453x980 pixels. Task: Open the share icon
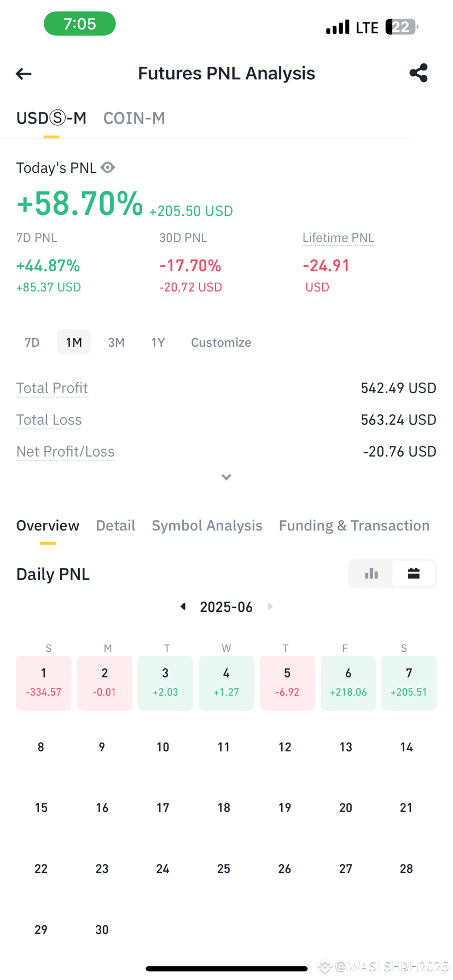pyautogui.click(x=419, y=73)
